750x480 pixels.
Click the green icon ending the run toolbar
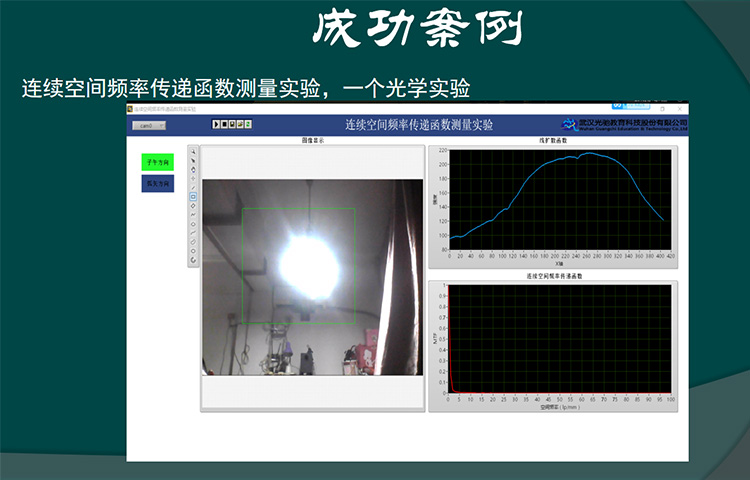coord(248,124)
